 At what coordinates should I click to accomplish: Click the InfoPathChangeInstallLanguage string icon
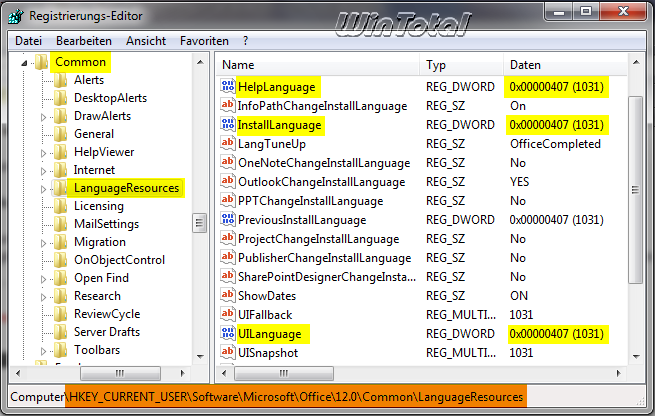(x=228, y=105)
